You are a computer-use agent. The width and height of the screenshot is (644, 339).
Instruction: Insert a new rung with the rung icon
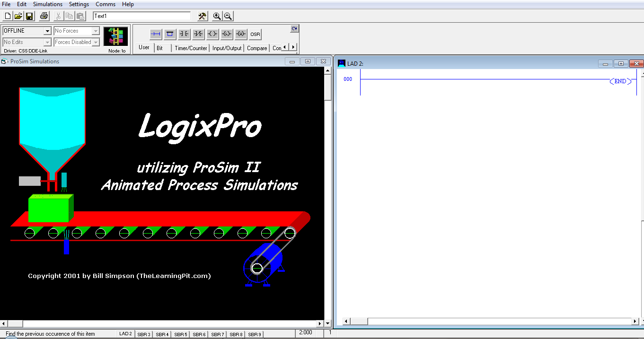pos(156,34)
